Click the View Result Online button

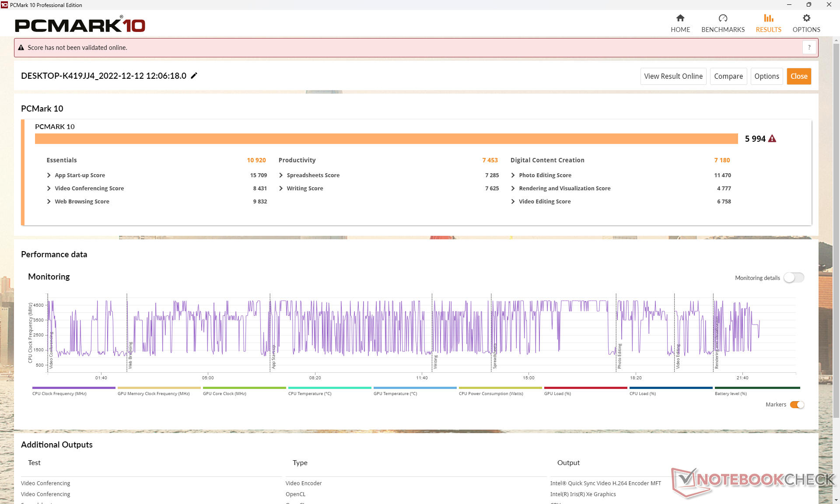(x=673, y=76)
